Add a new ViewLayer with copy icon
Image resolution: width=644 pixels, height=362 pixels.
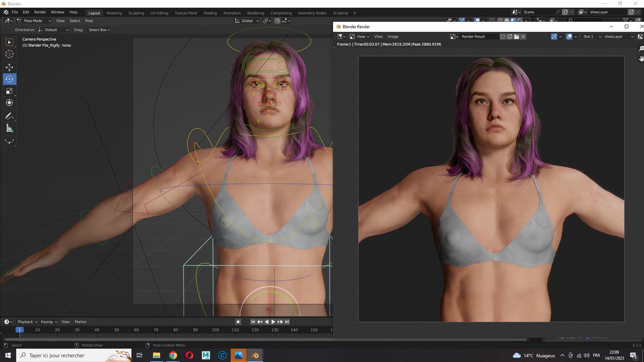click(631, 12)
